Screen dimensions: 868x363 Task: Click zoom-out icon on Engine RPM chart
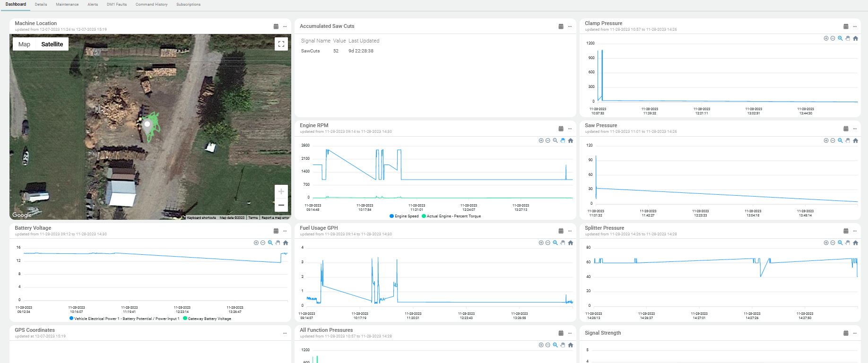click(x=548, y=140)
